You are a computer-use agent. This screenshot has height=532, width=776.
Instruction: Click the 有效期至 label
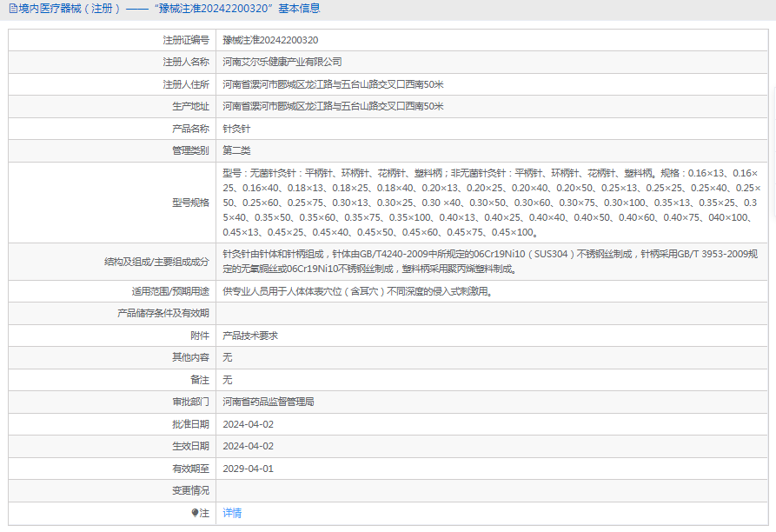[190, 469]
